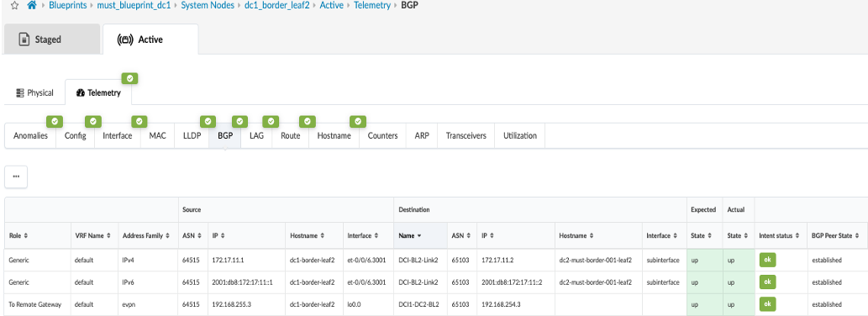Sort by Source ASN column
Viewport: 868px width, 316px height.
click(193, 236)
